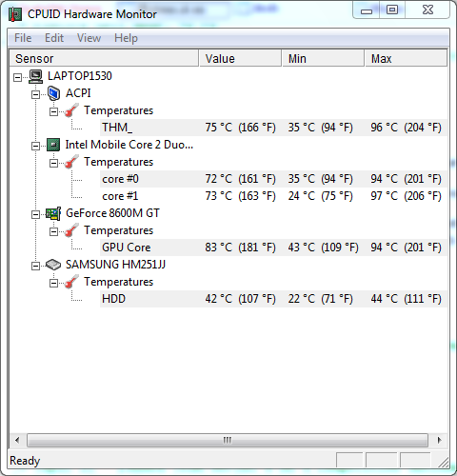
Task: Open the Edit menu
Action: click(x=54, y=38)
